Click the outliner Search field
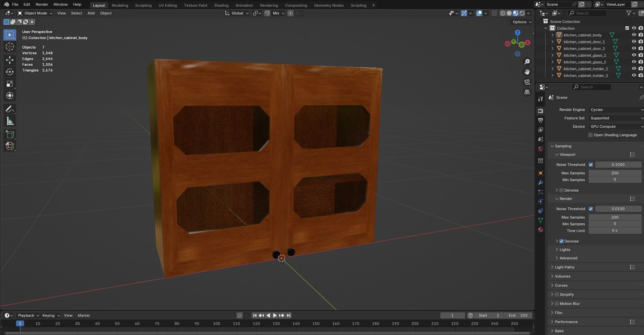 click(587, 13)
